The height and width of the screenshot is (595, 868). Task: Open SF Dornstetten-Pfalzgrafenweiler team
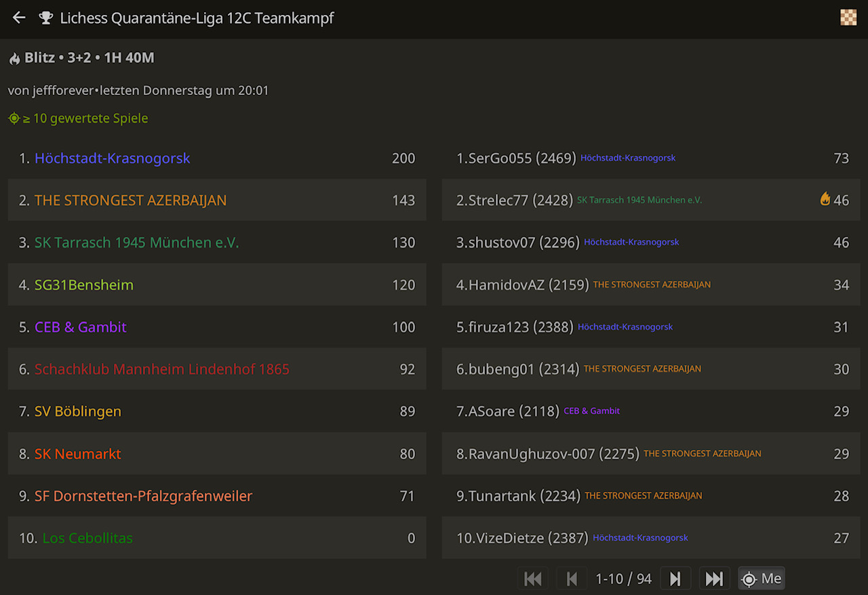(x=217, y=496)
